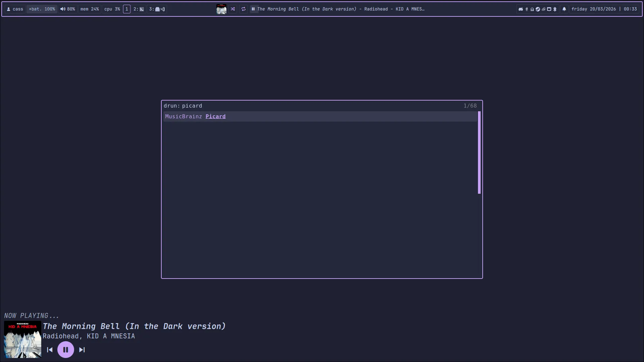Pause playback with the round pause button
The width and height of the screenshot is (644, 362).
[66, 350]
